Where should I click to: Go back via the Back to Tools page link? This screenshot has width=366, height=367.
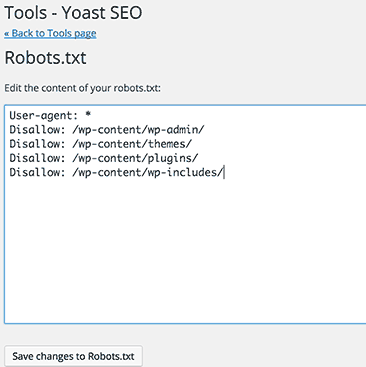coord(50,33)
